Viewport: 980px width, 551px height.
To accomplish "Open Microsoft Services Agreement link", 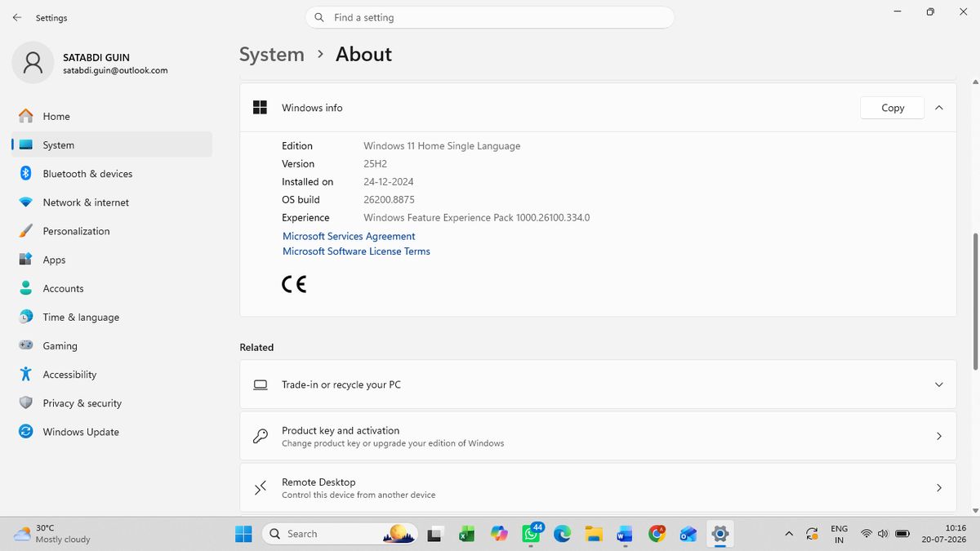I will coord(349,236).
